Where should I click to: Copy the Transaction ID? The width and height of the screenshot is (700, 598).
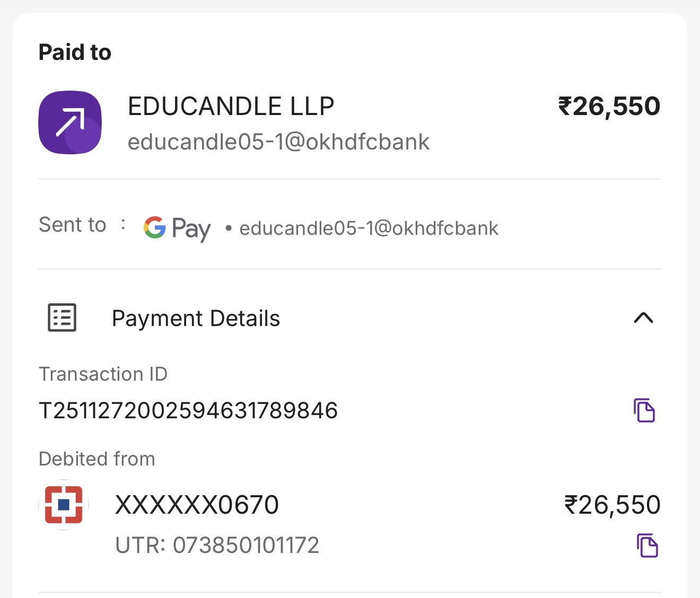(x=644, y=410)
